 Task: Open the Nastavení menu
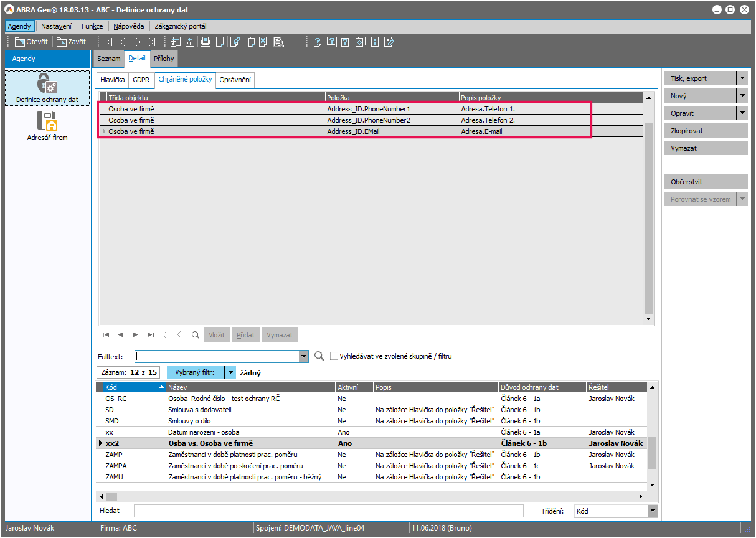coord(56,26)
